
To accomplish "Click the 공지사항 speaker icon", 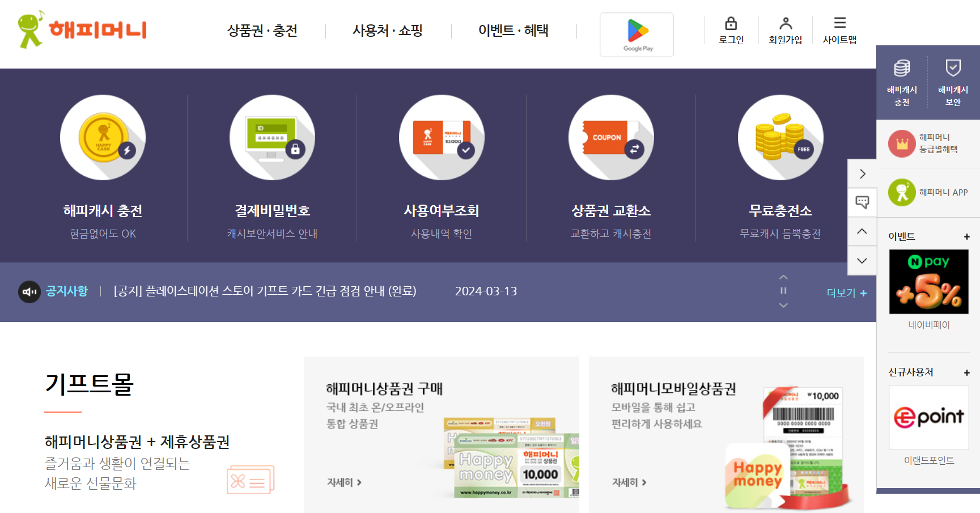I will [28, 291].
